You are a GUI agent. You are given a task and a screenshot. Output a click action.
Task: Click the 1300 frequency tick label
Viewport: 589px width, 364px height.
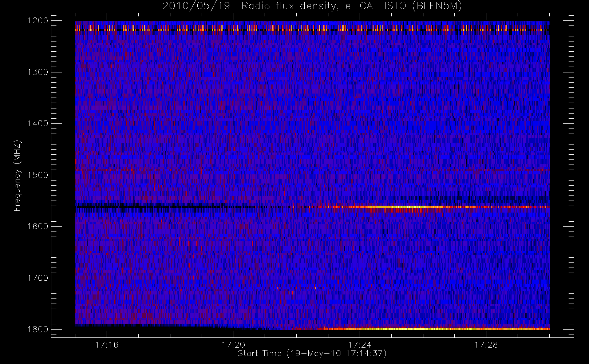click(x=38, y=72)
